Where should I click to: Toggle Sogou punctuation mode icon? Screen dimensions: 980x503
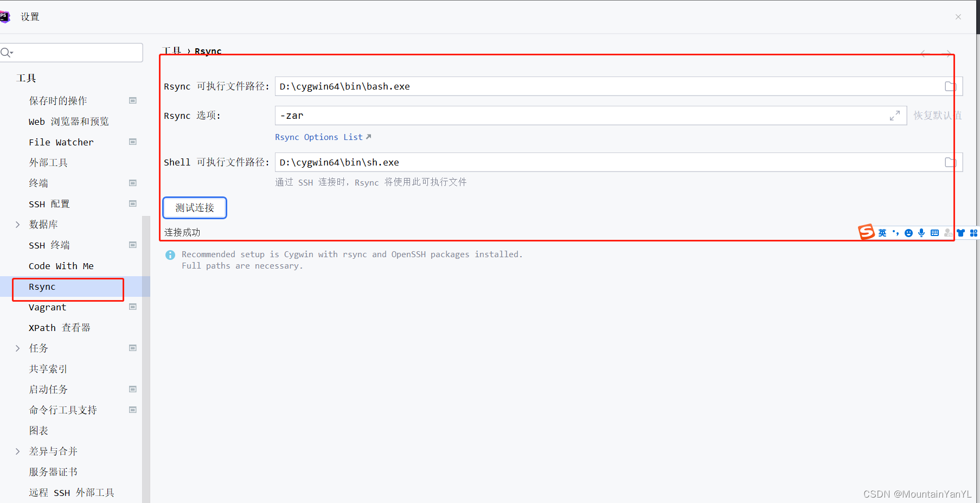(x=895, y=232)
